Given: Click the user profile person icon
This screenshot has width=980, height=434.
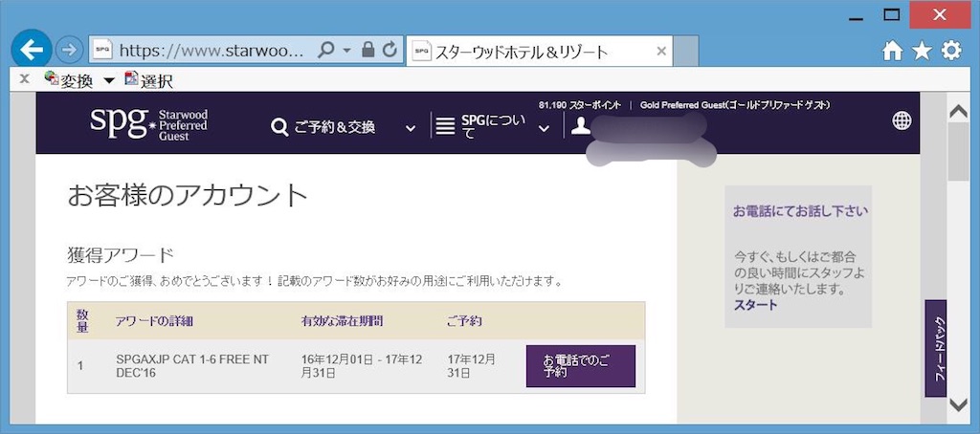Looking at the screenshot, I should pyautogui.click(x=580, y=125).
